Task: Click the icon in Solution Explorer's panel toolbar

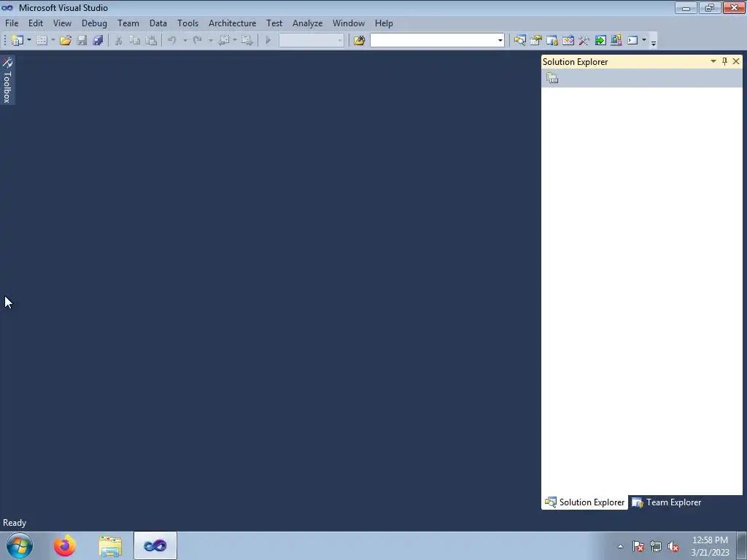Action: tap(553, 78)
